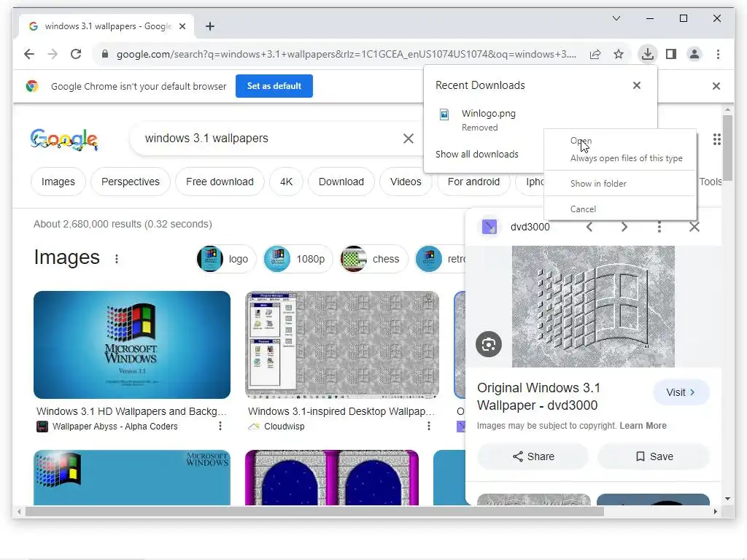747x560 pixels.
Task: Open Original Windows 3.1 Wallpaper - dvd3000 title
Action: tap(539, 397)
